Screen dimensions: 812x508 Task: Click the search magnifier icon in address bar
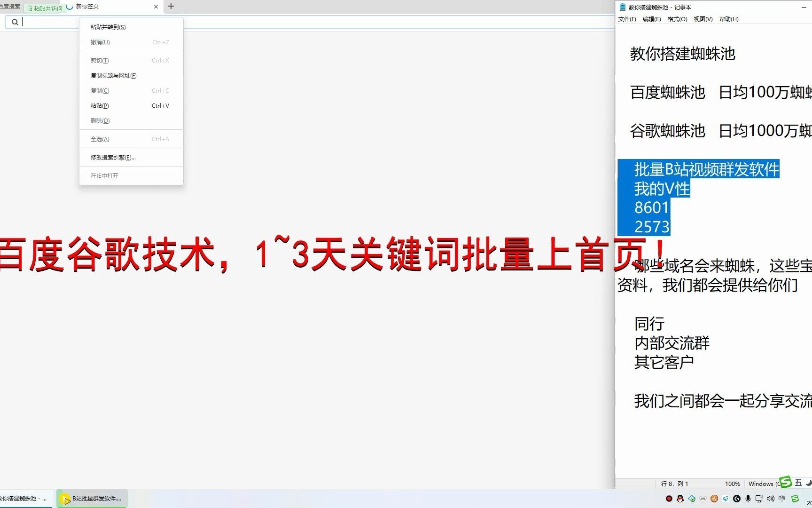[15, 22]
